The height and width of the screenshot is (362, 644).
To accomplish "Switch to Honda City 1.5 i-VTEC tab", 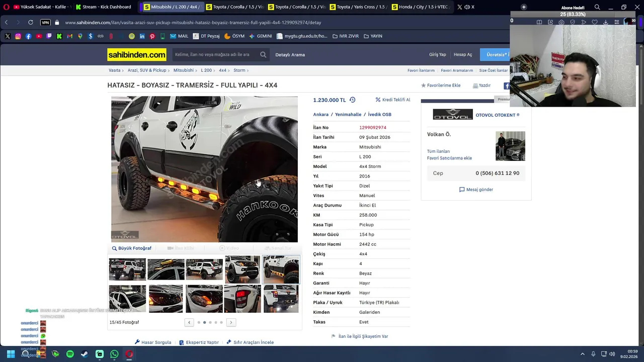I will [x=421, y=7].
